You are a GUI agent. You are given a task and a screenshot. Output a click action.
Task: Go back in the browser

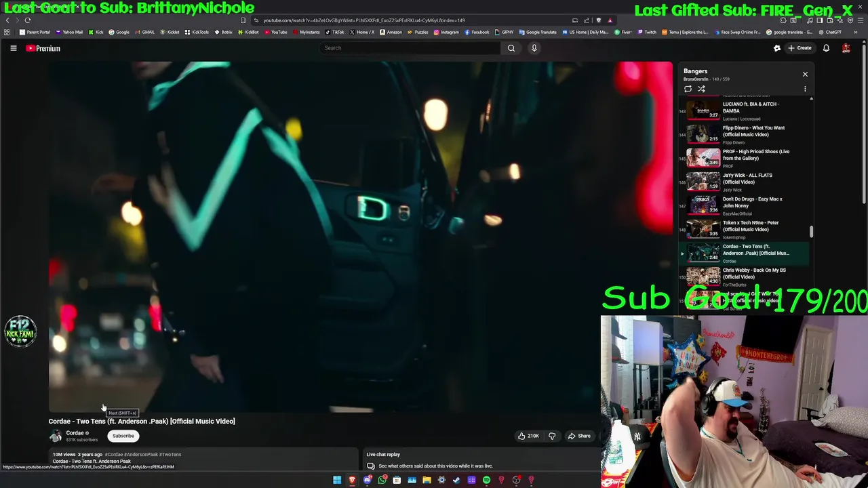(7, 20)
